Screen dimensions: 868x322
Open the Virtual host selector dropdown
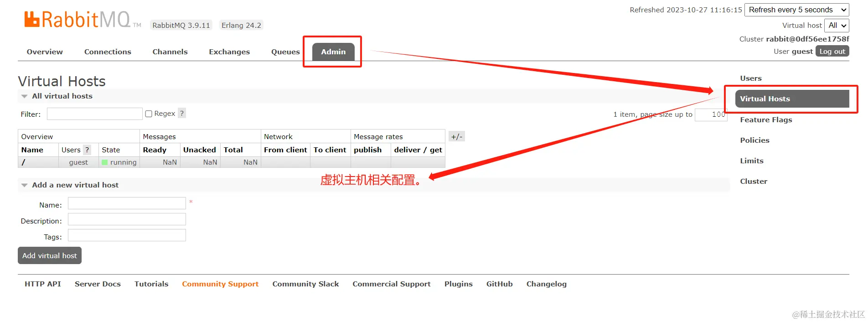coord(837,26)
